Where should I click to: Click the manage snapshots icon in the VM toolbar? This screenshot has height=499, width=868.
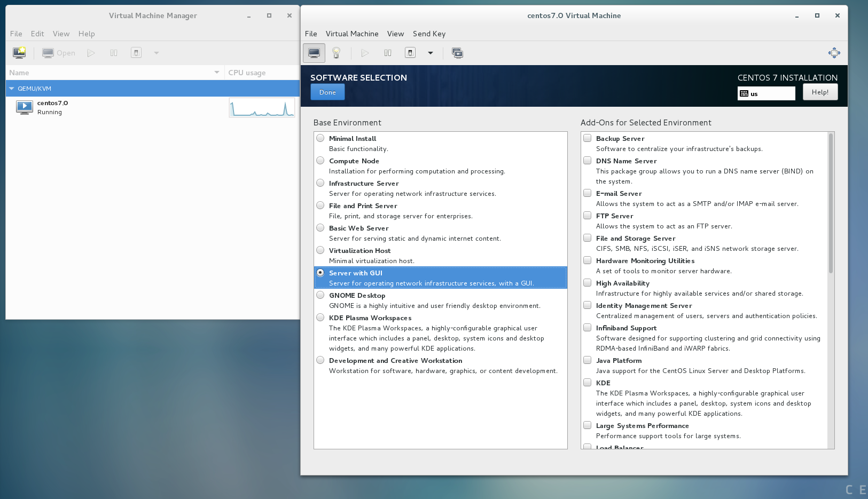[457, 53]
